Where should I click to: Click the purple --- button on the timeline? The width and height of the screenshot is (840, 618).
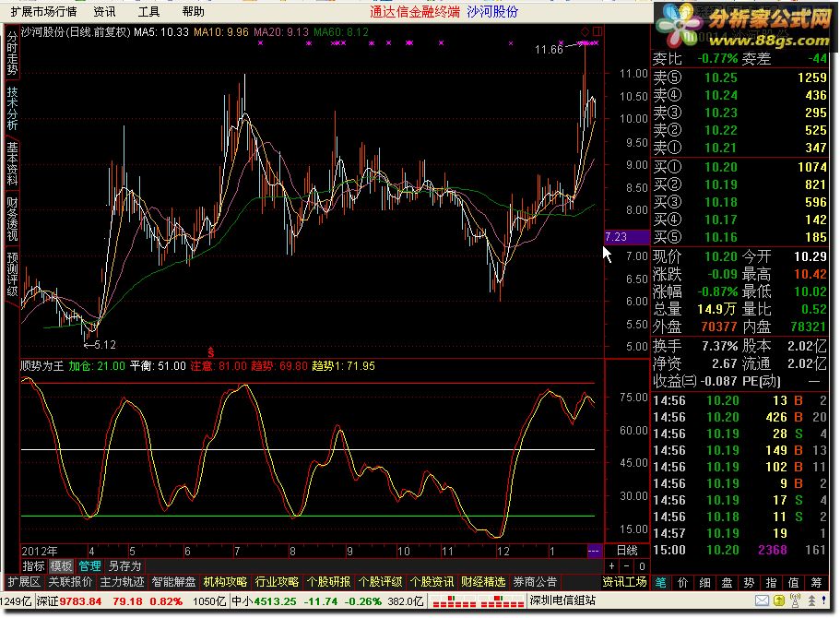[x=594, y=551]
